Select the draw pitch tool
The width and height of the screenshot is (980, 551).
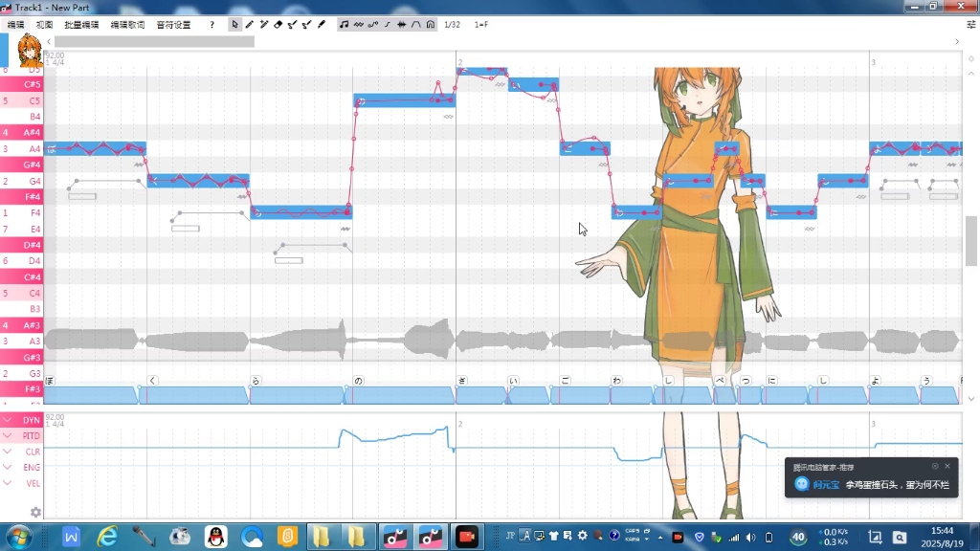[x=293, y=24]
